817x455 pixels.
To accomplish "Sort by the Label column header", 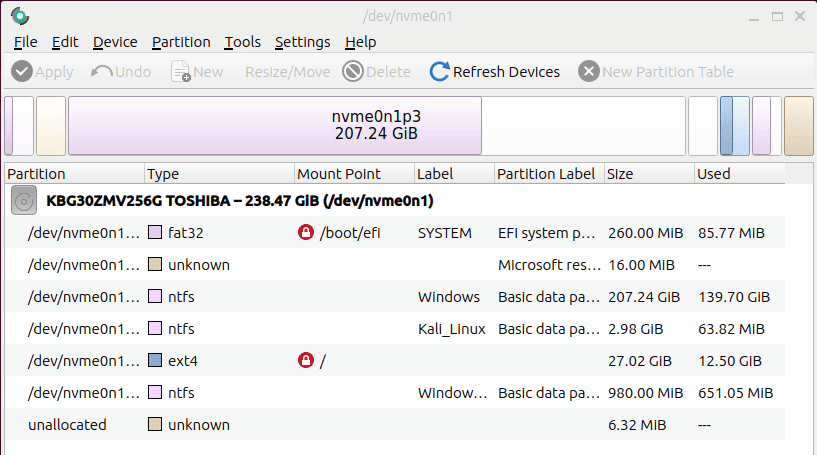I will coord(454,174).
